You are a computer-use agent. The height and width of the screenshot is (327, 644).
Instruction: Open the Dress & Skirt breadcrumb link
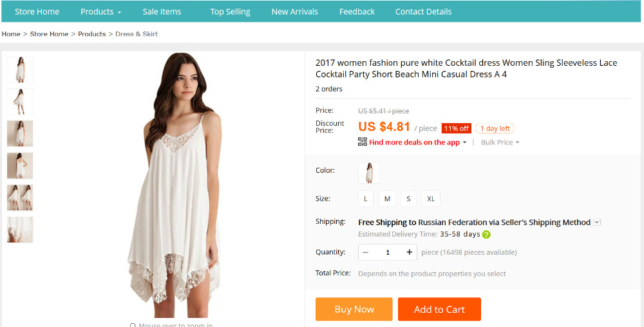[x=137, y=34]
